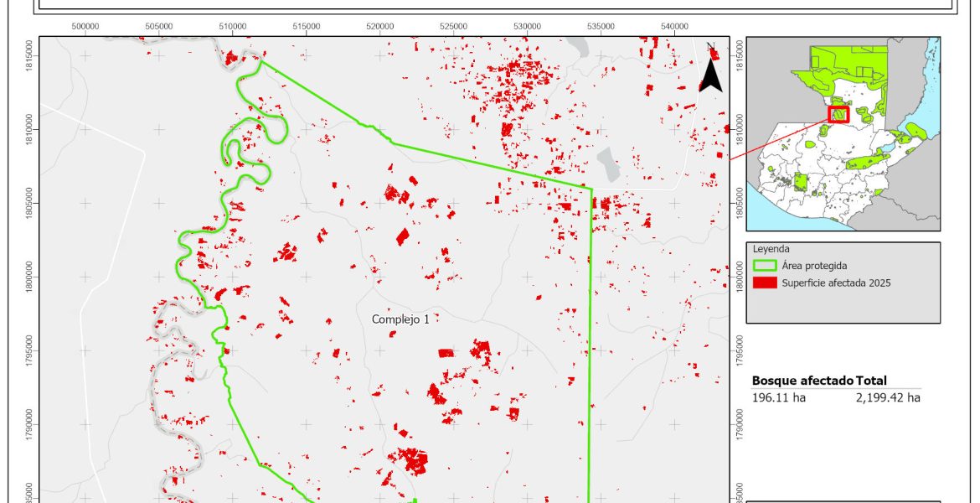980x503 pixels.
Task: Select the green Área protegida legend symbol
Action: 763,266
